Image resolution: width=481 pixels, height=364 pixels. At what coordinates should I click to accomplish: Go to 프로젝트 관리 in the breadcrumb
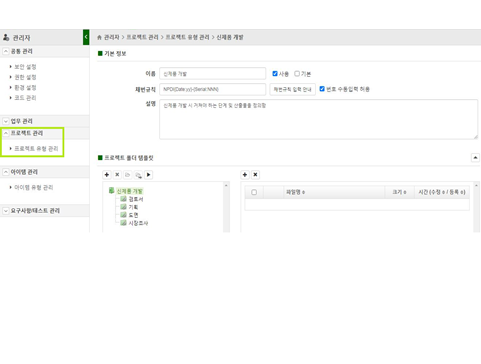click(142, 37)
